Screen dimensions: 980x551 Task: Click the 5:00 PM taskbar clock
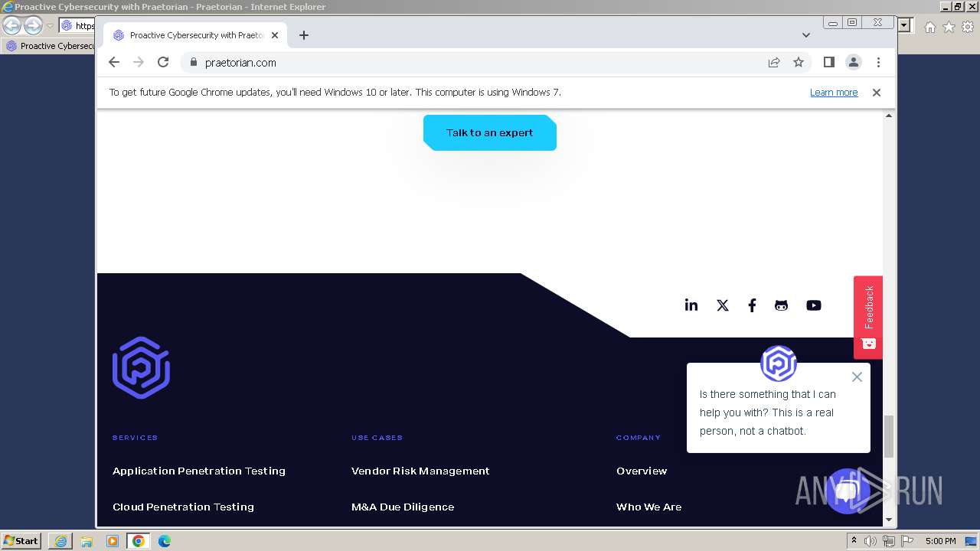[940, 541]
